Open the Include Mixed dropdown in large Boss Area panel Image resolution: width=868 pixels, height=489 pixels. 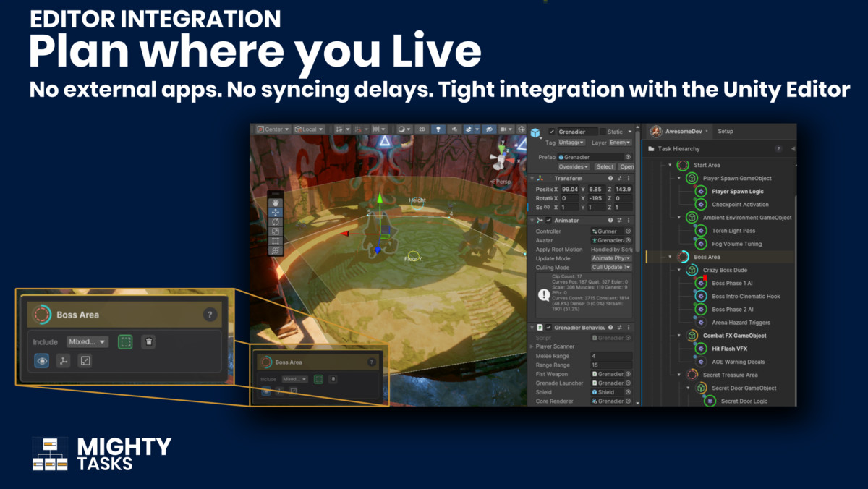[x=88, y=341]
